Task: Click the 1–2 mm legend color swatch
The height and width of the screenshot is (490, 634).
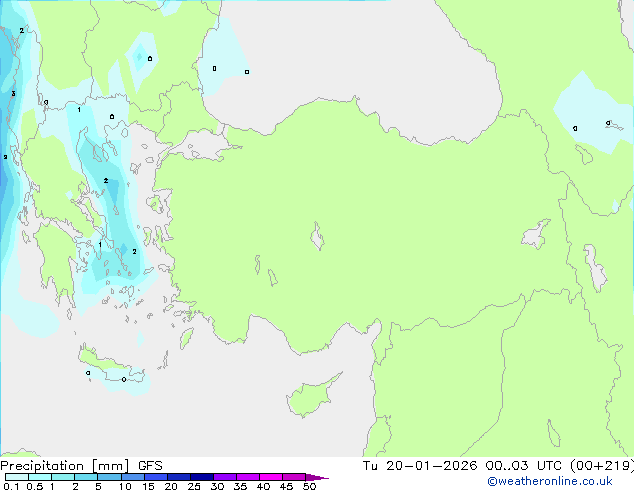Action: click(63, 477)
